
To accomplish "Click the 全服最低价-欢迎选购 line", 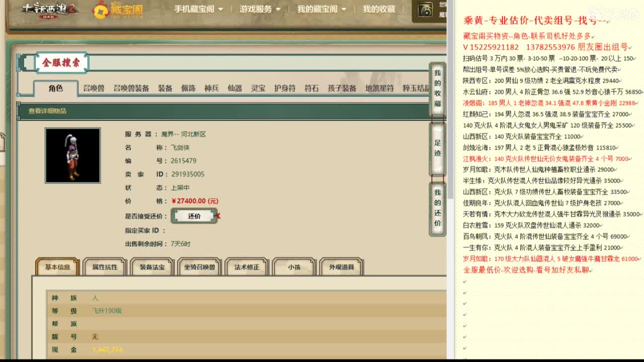I will point(527,270).
